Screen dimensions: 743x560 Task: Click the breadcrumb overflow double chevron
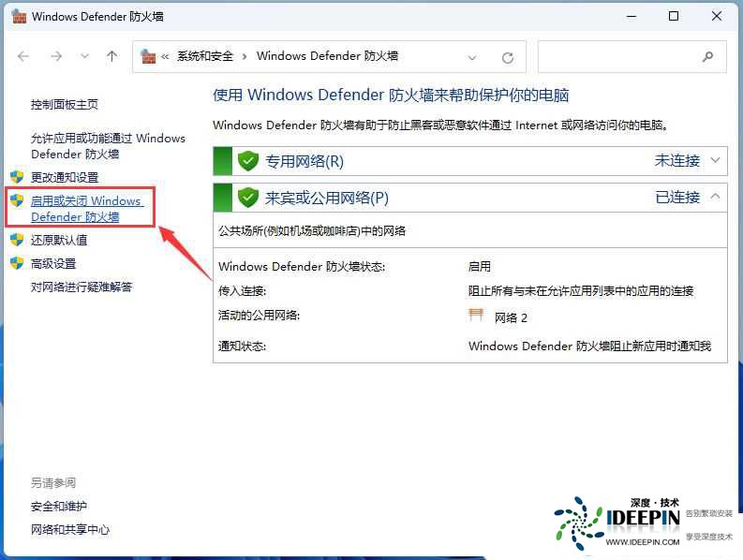point(165,57)
